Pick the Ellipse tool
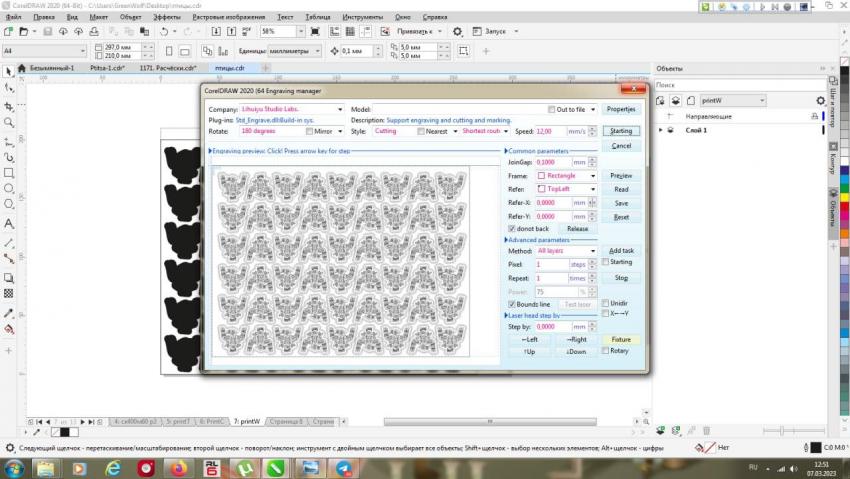 9,189
